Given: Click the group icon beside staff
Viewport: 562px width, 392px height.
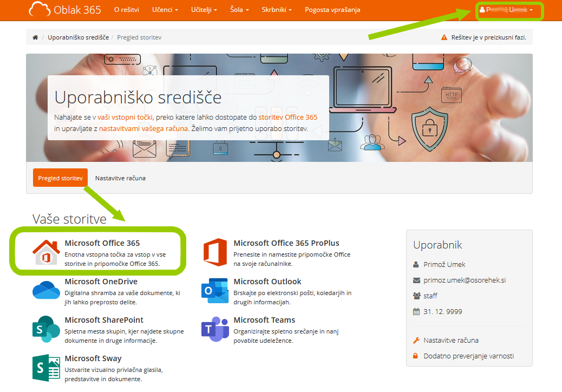Looking at the screenshot, I should pyautogui.click(x=416, y=296).
